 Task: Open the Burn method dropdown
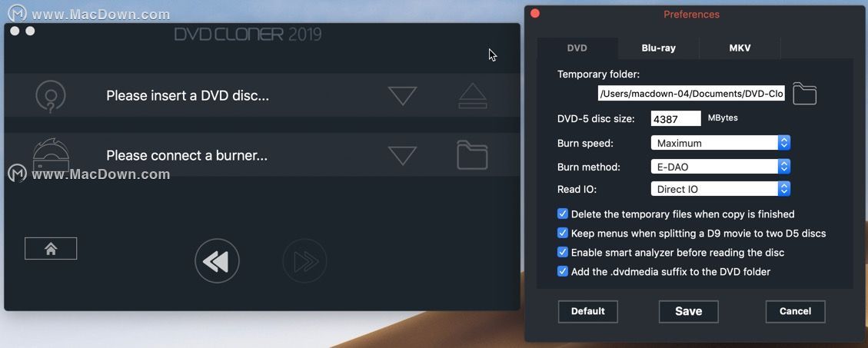point(720,166)
